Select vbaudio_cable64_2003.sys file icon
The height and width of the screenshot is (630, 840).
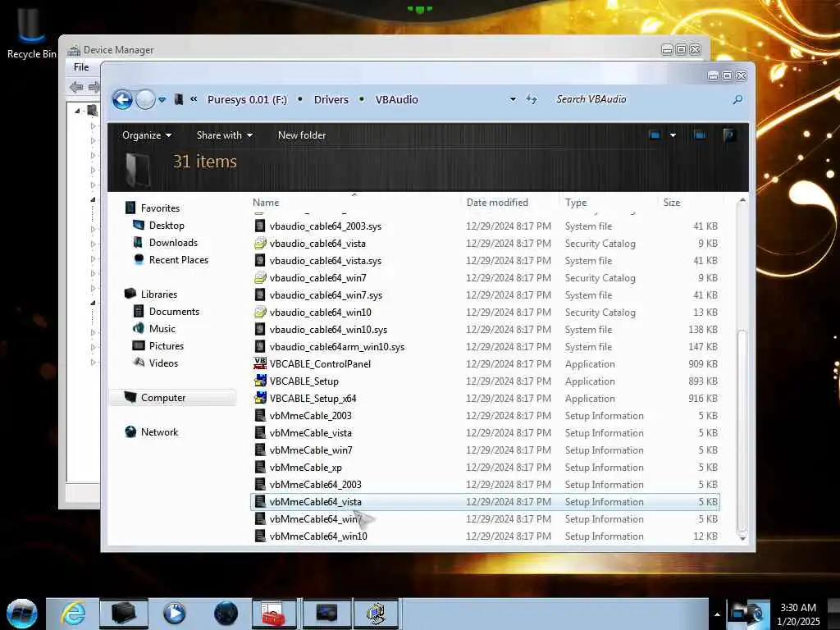point(260,226)
